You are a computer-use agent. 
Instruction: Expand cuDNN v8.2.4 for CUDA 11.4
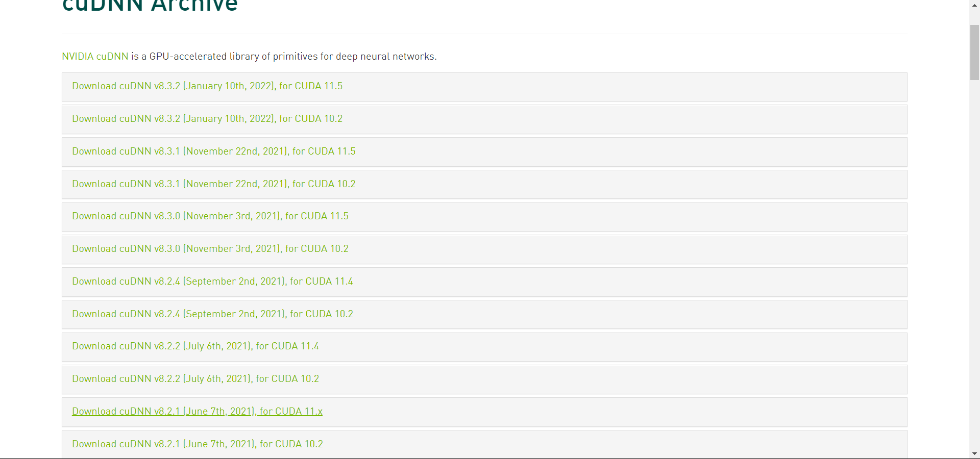coord(212,282)
